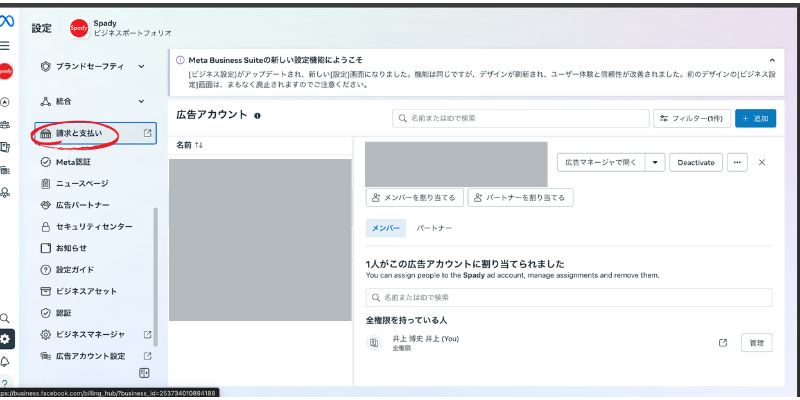Open Meta認証 menu item
Image resolution: width=800 pixels, height=400 pixels.
point(95,162)
